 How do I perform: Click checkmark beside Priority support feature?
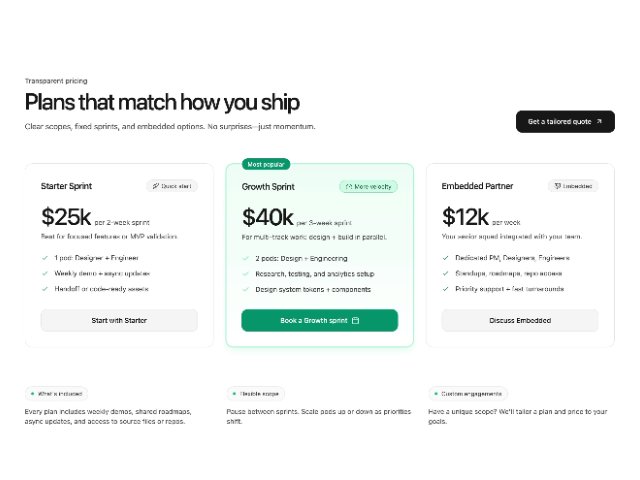pyautogui.click(x=446, y=289)
